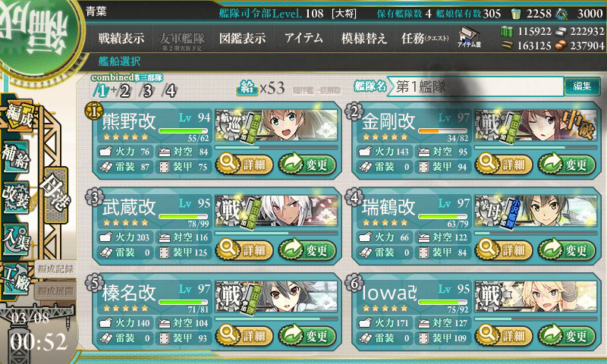Open the 戦績表示 menu item
The height and width of the screenshot is (364, 607).
[x=121, y=38]
